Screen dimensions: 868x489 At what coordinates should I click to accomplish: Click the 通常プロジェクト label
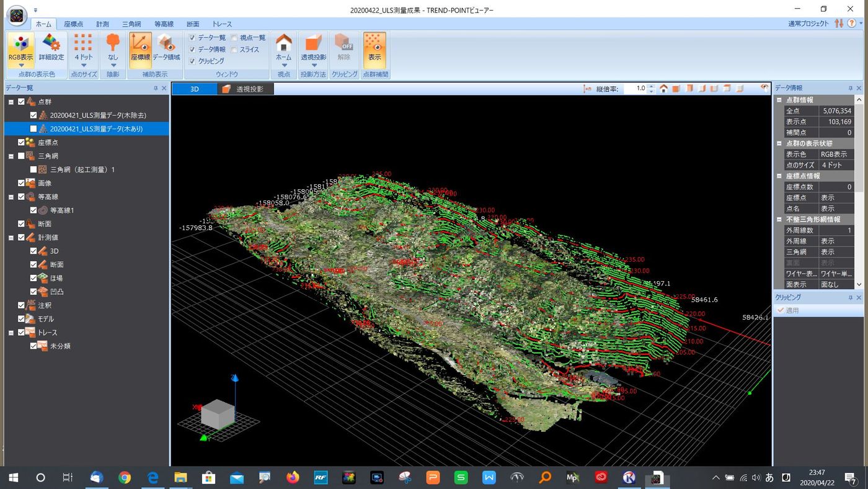click(x=808, y=24)
